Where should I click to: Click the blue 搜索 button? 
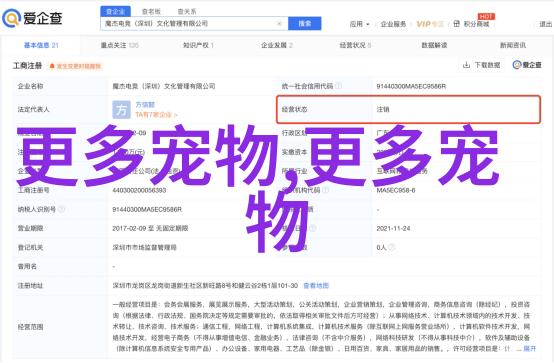[x=305, y=24]
